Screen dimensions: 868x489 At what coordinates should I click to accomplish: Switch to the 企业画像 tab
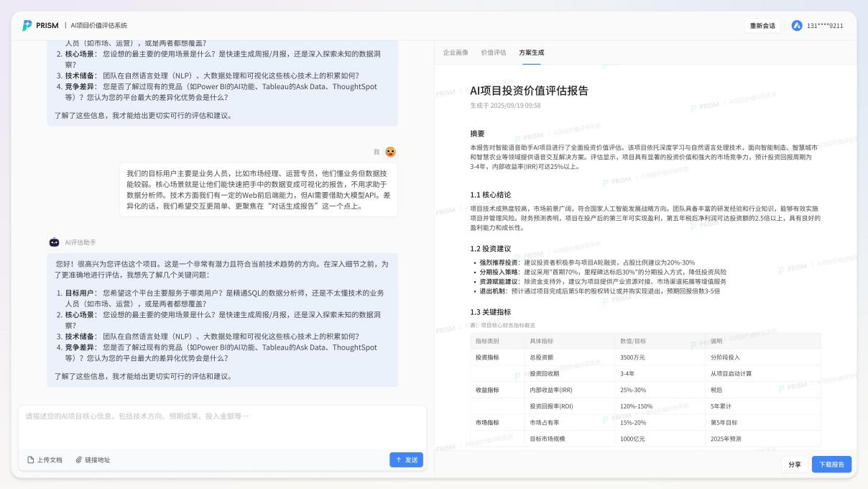coord(456,52)
